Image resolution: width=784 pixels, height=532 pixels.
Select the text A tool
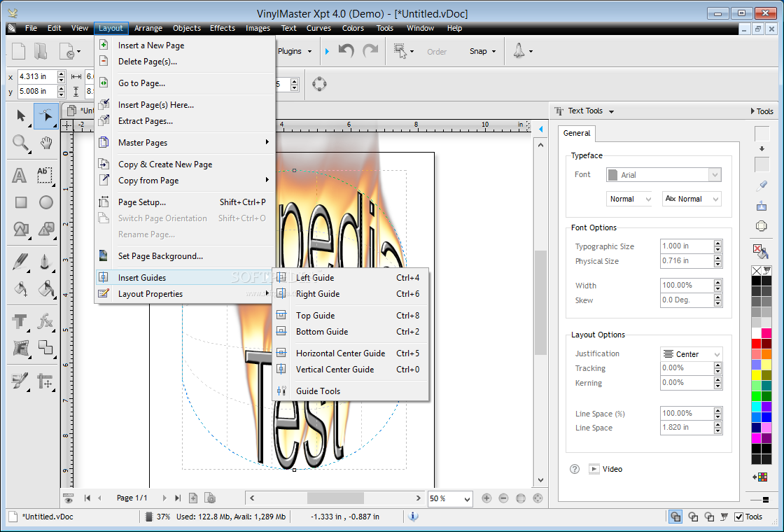pyautogui.click(x=20, y=176)
